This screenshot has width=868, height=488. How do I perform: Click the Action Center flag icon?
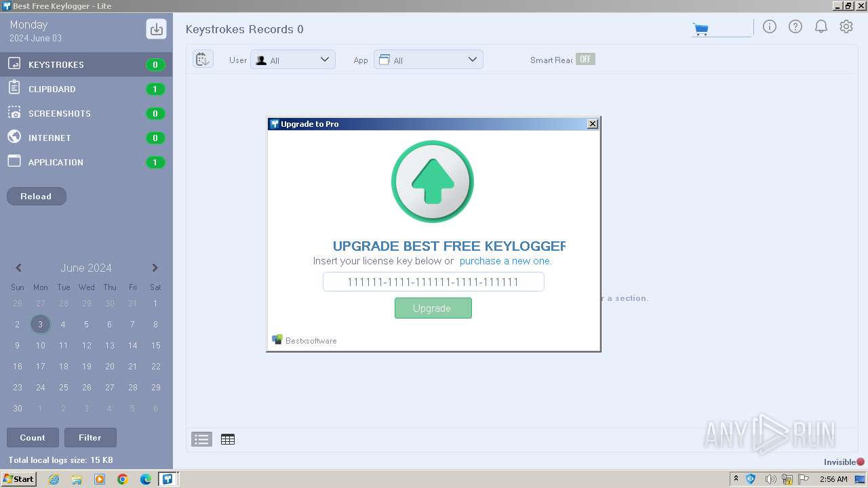click(x=804, y=479)
